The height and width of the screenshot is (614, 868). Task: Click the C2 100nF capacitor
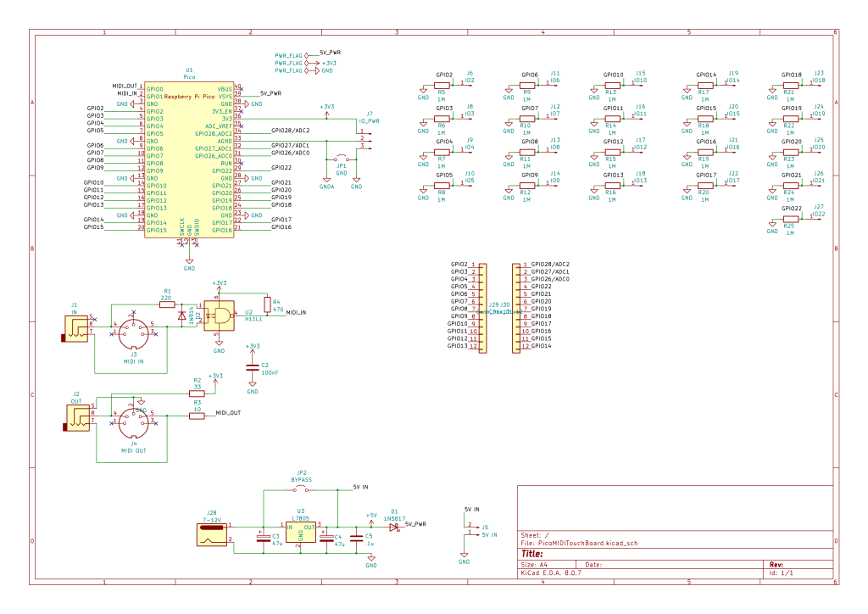pos(252,367)
